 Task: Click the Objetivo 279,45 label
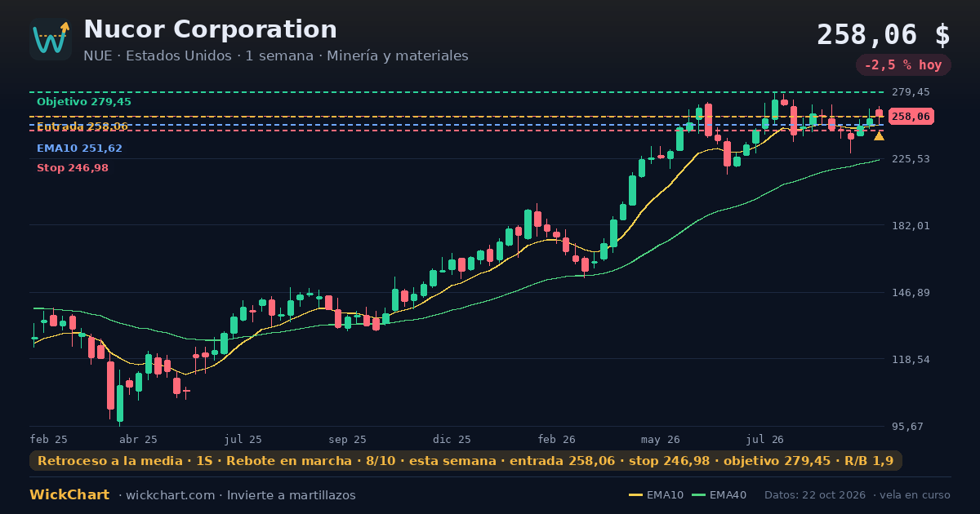click(x=83, y=102)
